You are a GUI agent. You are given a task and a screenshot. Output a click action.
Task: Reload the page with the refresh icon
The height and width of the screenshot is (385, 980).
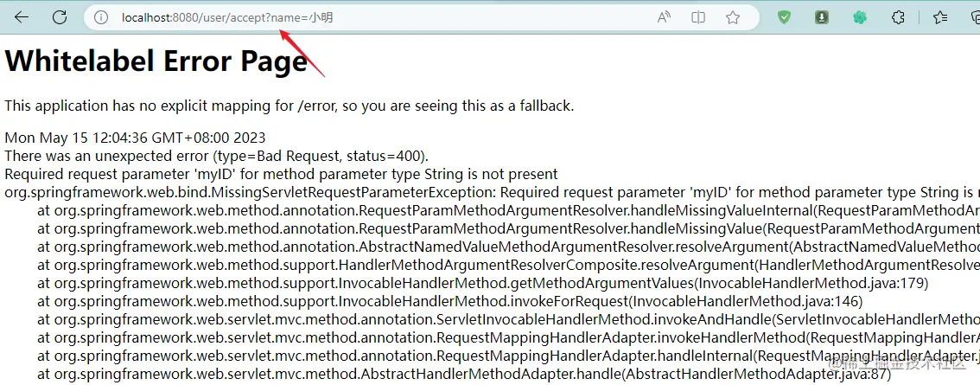click(60, 17)
